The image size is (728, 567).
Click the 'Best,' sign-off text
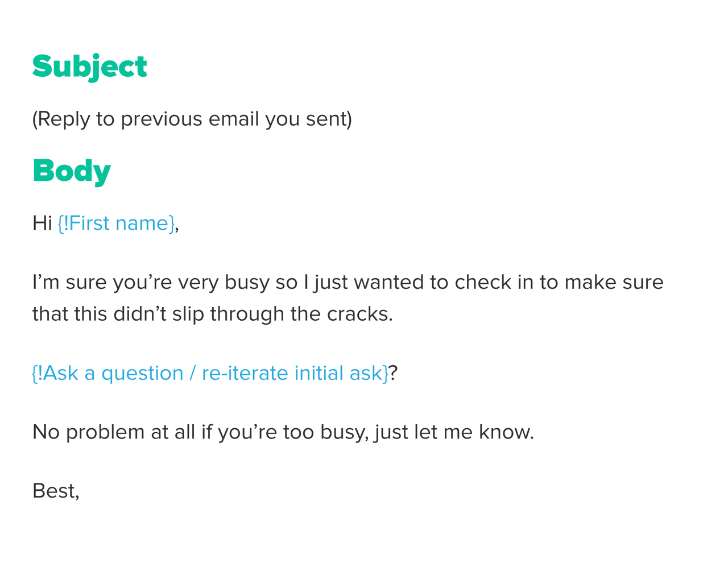56,491
